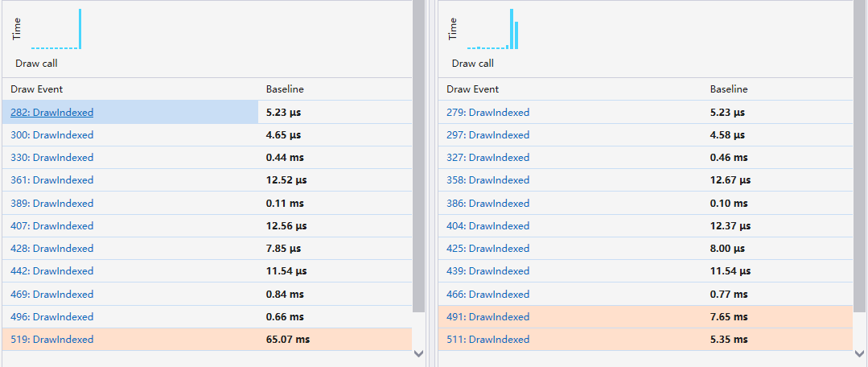This screenshot has width=868, height=367.
Task: Select the 12.52 µs baseline value
Action: point(286,180)
